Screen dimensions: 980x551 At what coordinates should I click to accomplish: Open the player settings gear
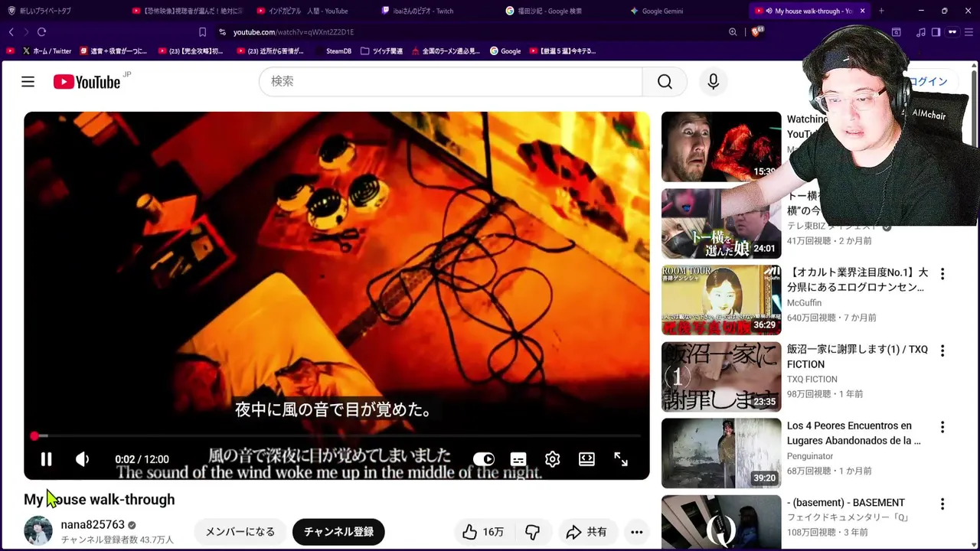click(552, 459)
